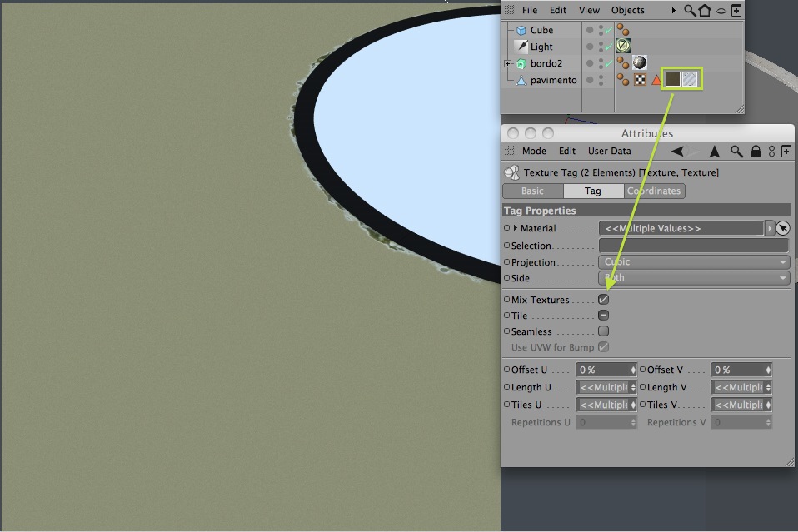Click the home icon in Objects manager
798x532 pixels.
(x=705, y=10)
